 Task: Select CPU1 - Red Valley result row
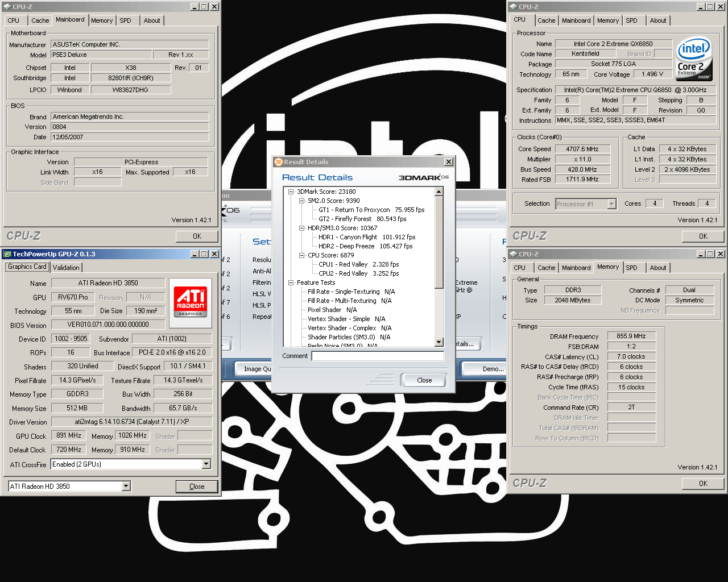[358, 264]
